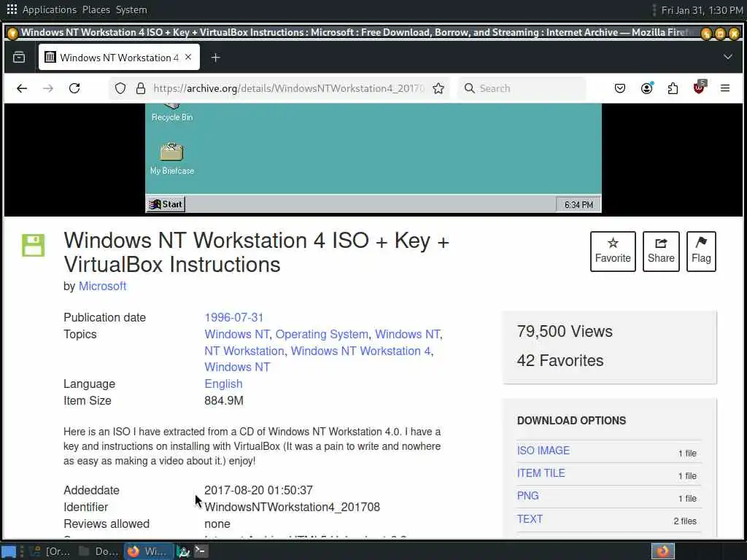
Task: Open a new tab with plus
Action: pyautogui.click(x=215, y=58)
